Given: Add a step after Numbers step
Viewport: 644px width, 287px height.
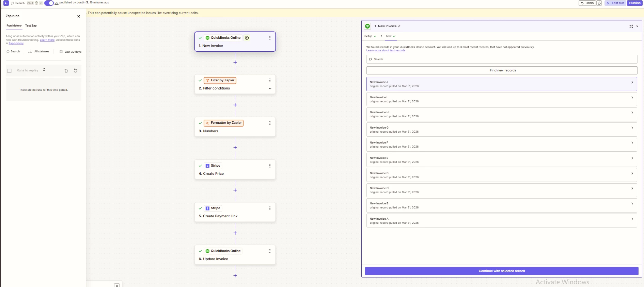Looking at the screenshot, I should (235, 148).
